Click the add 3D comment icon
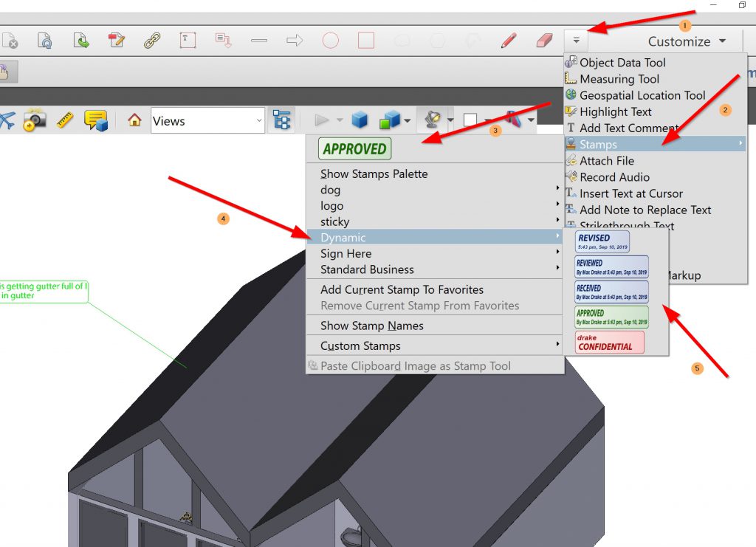The height and width of the screenshot is (547, 756). (x=96, y=120)
